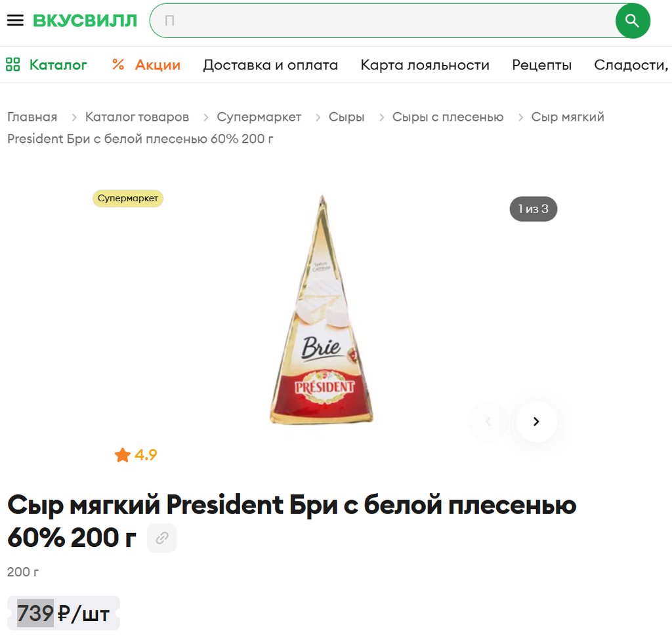This screenshot has height=640, width=672.
Task: Open Сладости menu item
Action: click(x=631, y=65)
